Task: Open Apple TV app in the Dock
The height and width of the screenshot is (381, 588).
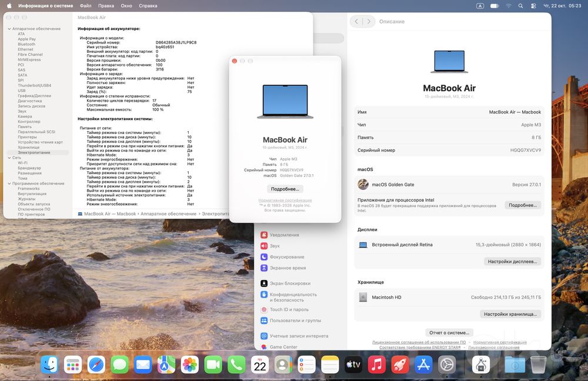Action: pos(353,364)
